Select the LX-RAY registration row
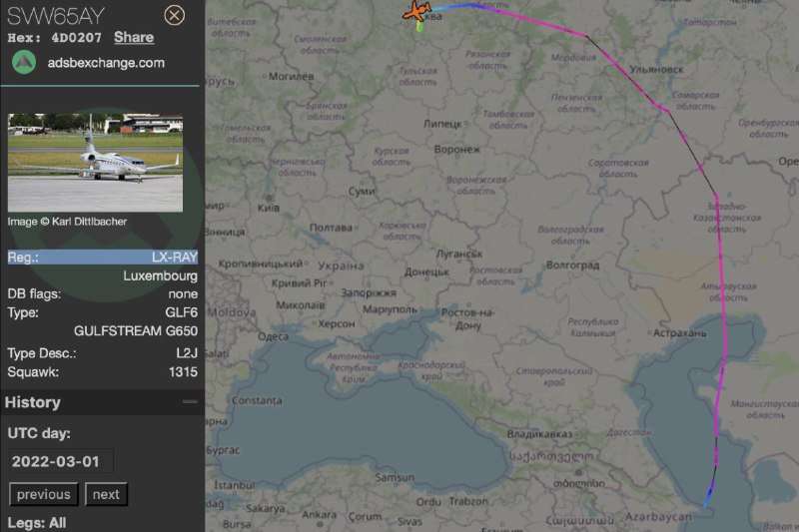Viewport: 799px width, 532px height. (103, 258)
